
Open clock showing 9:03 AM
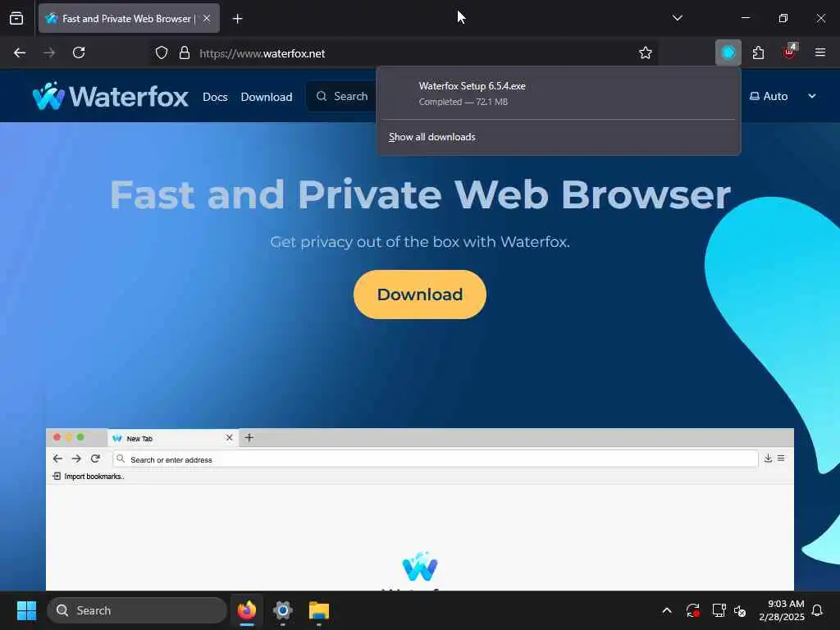point(782,610)
